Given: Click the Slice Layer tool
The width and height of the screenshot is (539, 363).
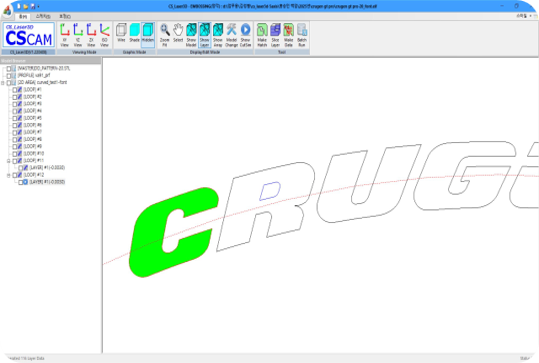Looking at the screenshot, I should 275,35.
